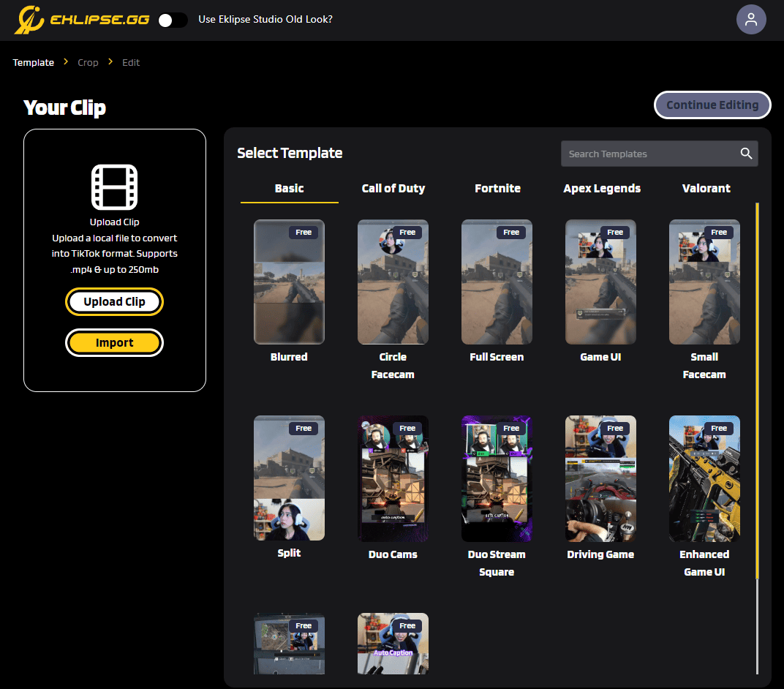
Task: Switch to the Apex Legends tab
Action: [x=601, y=189]
